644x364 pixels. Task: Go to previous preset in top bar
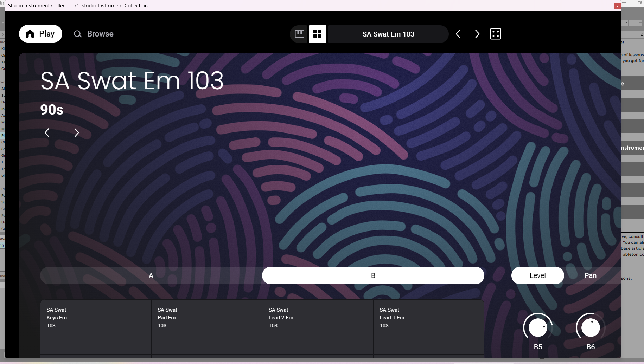[458, 34]
